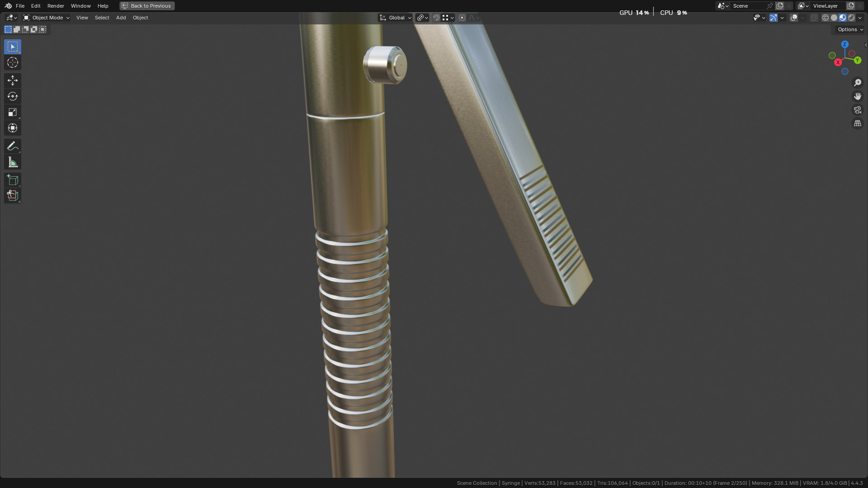The height and width of the screenshot is (488, 868).
Task: Set selection mode to subtract selection
Action: pyautogui.click(x=25, y=29)
